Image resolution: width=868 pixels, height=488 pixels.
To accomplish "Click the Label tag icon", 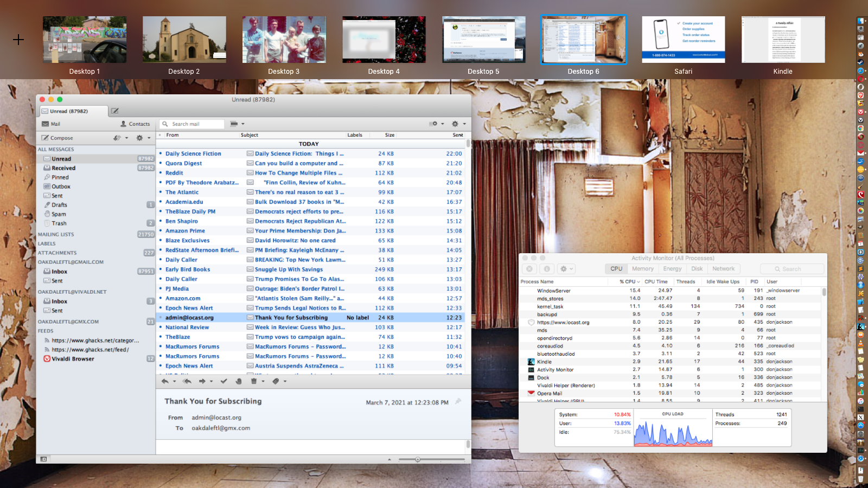I will point(276,381).
